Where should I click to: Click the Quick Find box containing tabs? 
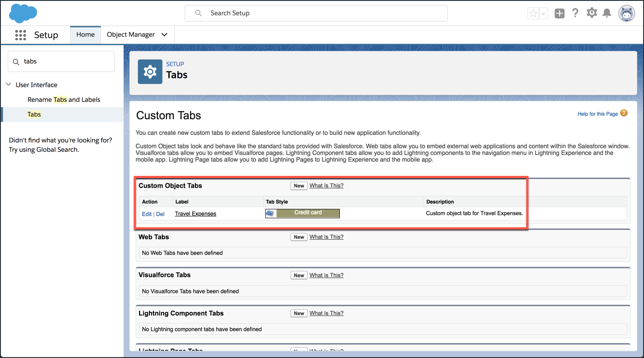coord(61,62)
